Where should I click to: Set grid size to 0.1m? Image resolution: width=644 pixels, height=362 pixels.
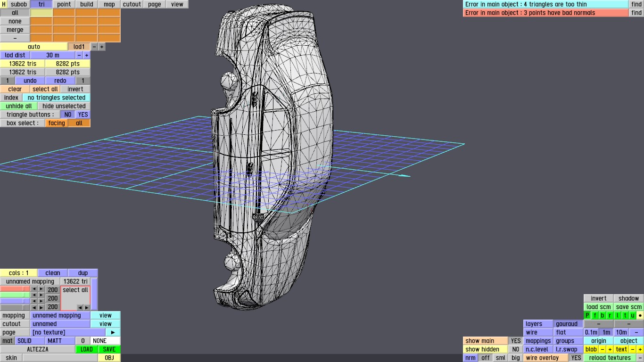pyautogui.click(x=591, y=332)
